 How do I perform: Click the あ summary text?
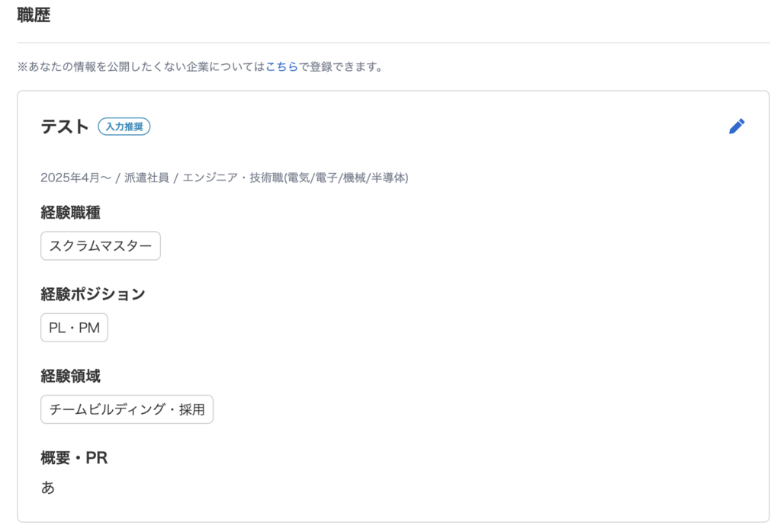(x=48, y=488)
